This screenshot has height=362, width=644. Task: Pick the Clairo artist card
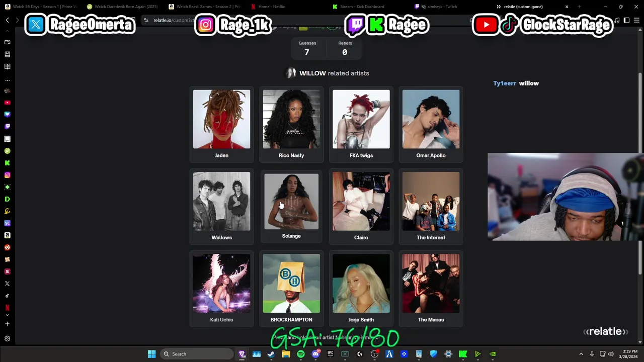[x=361, y=206]
